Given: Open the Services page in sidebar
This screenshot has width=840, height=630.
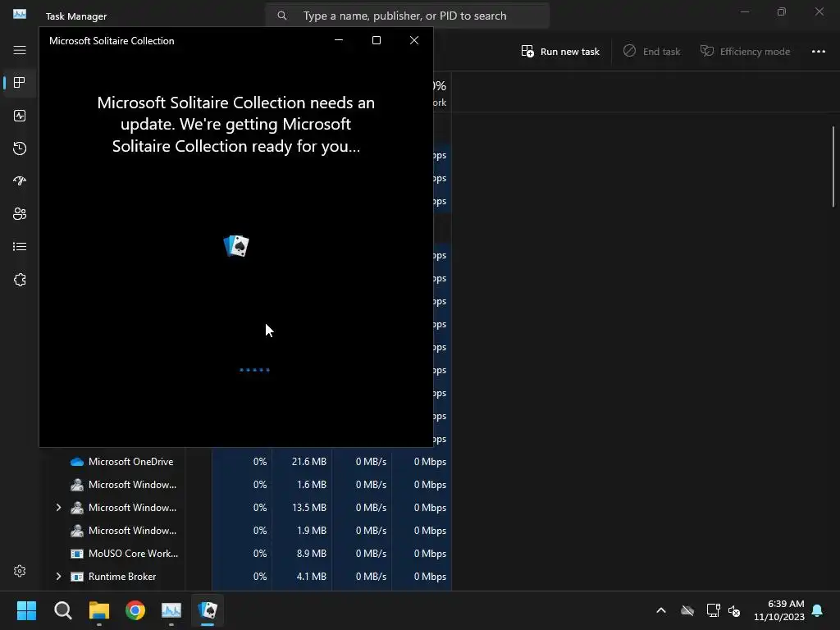Looking at the screenshot, I should click(20, 280).
